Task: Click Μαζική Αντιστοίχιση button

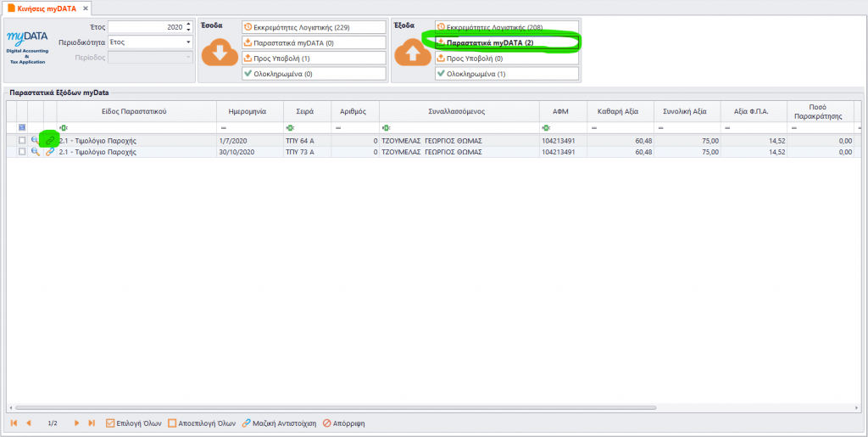Action: 279,423
